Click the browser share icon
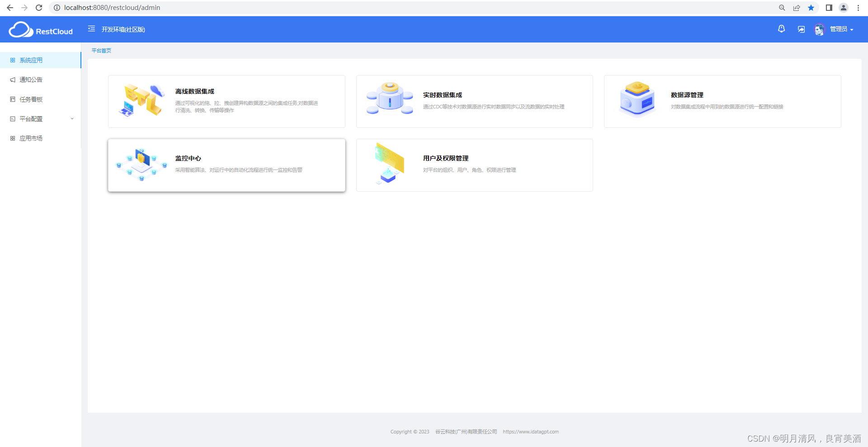This screenshot has width=868, height=447. point(796,8)
